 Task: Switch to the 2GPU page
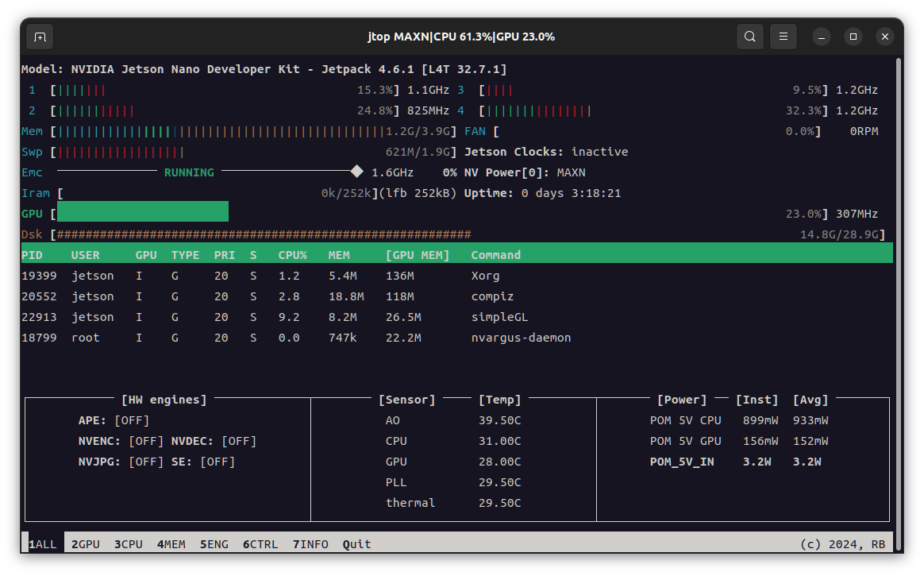tap(86, 544)
